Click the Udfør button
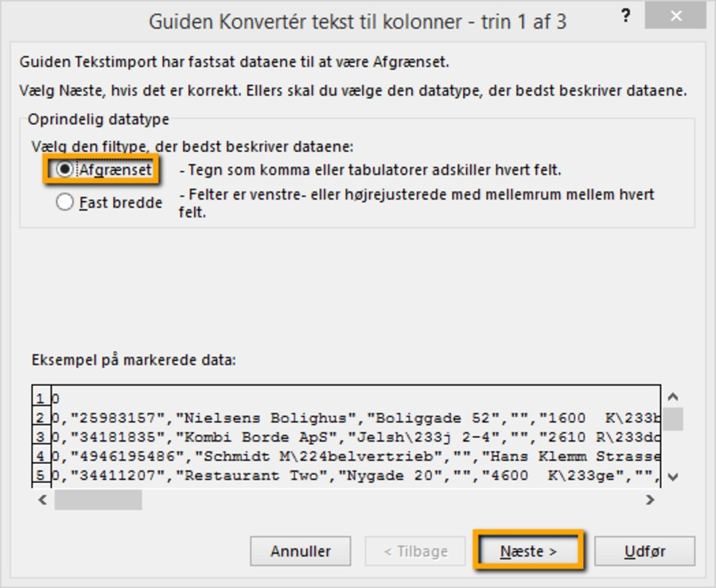 click(644, 551)
